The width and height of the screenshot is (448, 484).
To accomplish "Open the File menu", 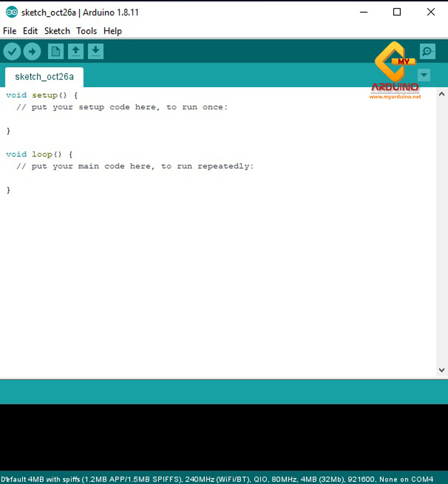I will (x=10, y=31).
